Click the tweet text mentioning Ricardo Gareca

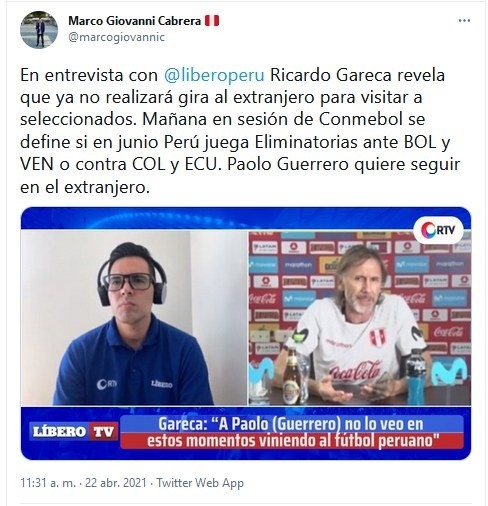point(240,131)
